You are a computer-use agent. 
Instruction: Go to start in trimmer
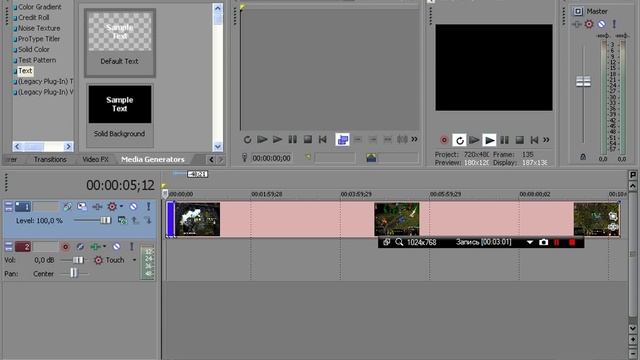(x=322, y=140)
